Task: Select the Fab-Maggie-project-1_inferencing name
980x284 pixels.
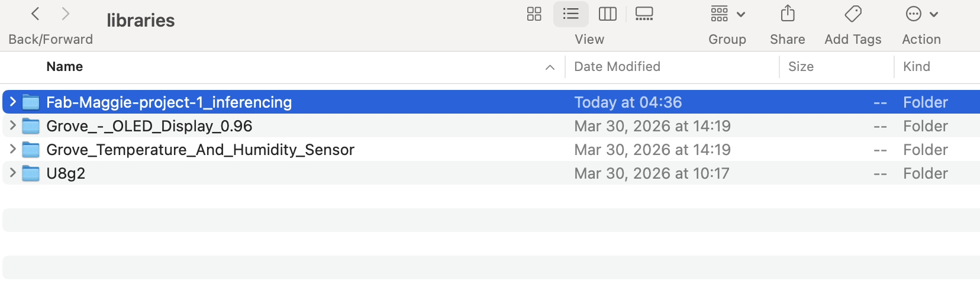Action: [x=169, y=102]
